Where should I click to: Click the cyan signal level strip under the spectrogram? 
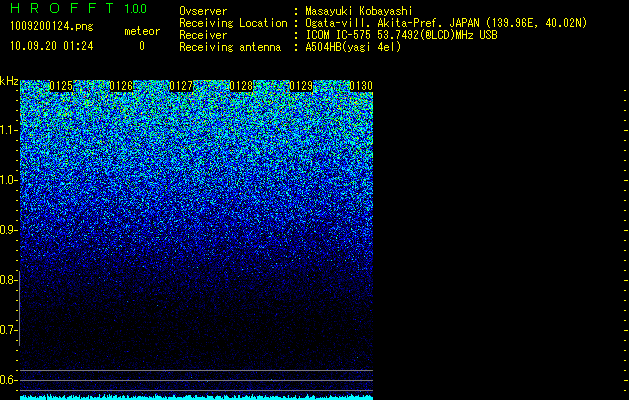pos(197,398)
